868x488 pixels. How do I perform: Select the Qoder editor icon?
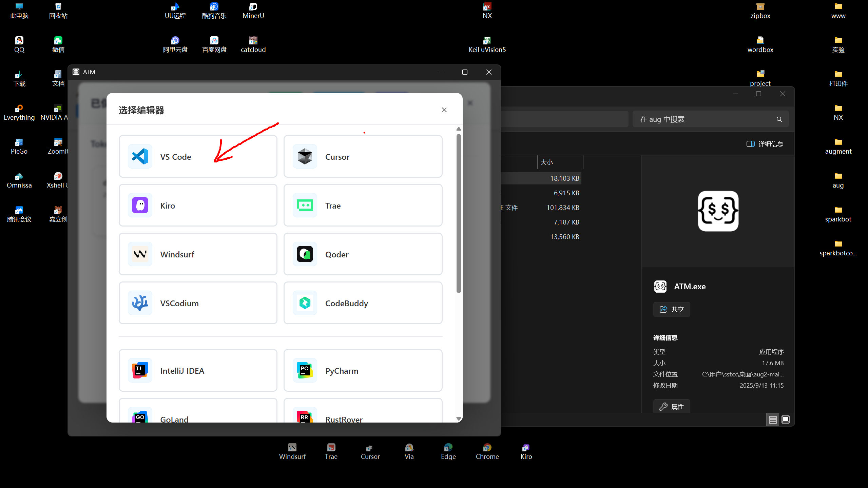tap(305, 254)
